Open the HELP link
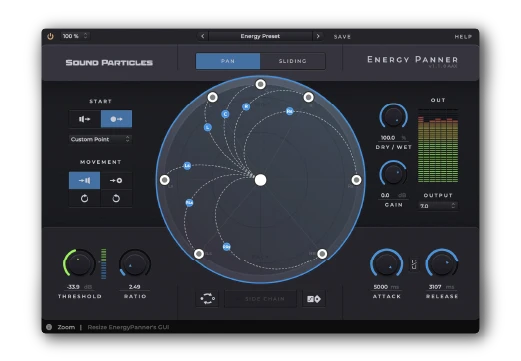The width and height of the screenshot is (521, 361). click(463, 37)
